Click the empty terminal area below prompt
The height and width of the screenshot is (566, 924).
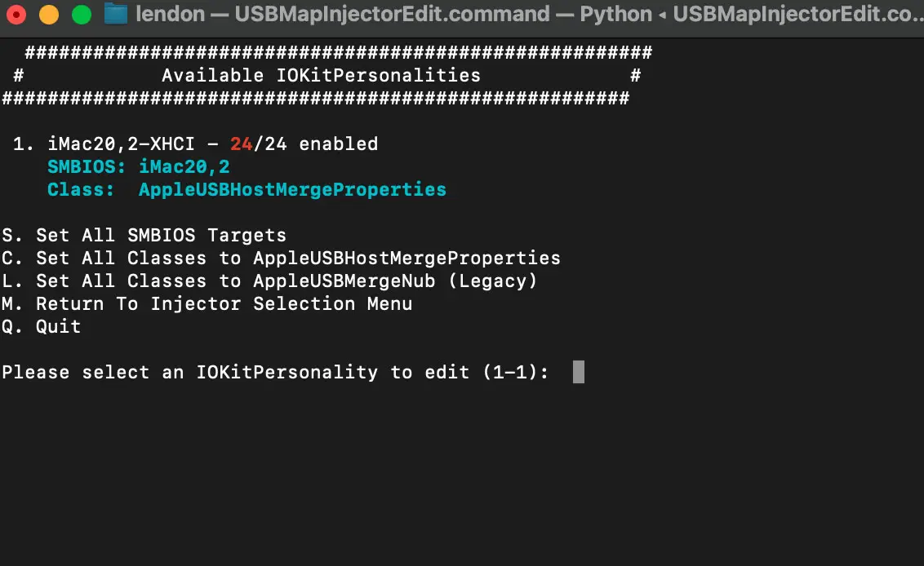tap(462, 473)
